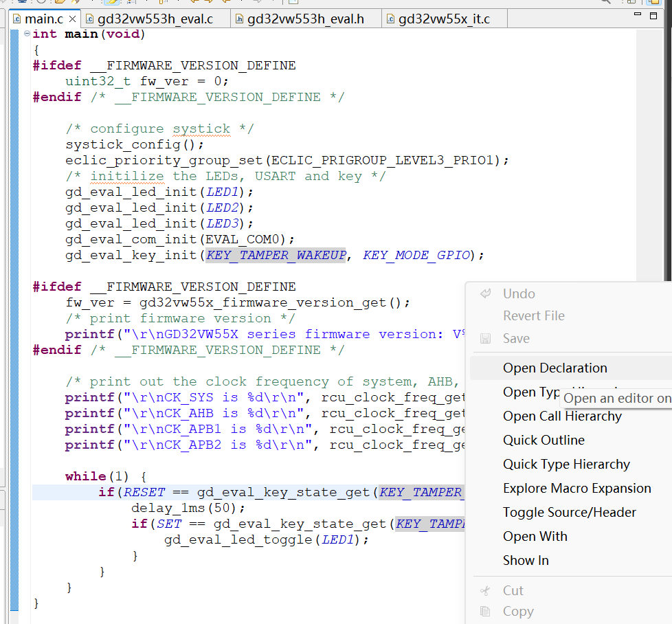Click LED2 in the gd_eval_led_init call
This screenshot has width=672, height=624.
click(x=223, y=208)
